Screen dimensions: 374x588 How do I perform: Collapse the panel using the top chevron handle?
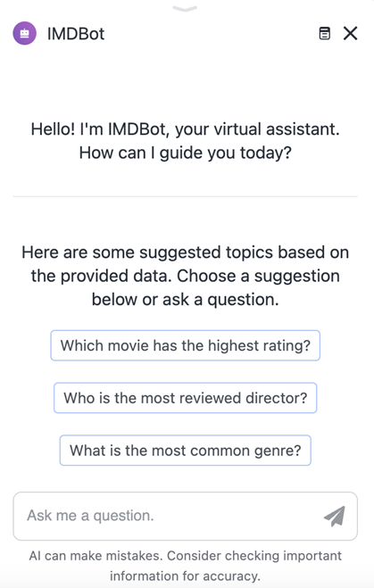[x=185, y=8]
